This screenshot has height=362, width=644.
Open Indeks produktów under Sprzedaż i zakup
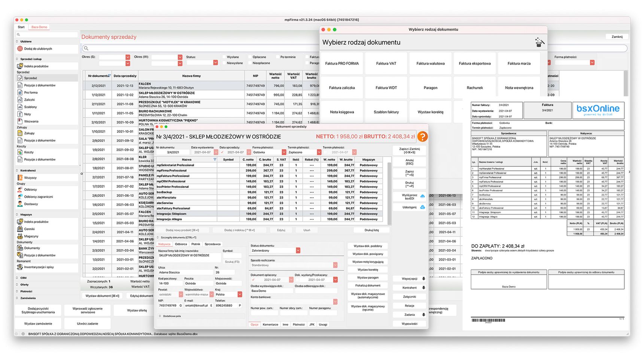(36, 66)
